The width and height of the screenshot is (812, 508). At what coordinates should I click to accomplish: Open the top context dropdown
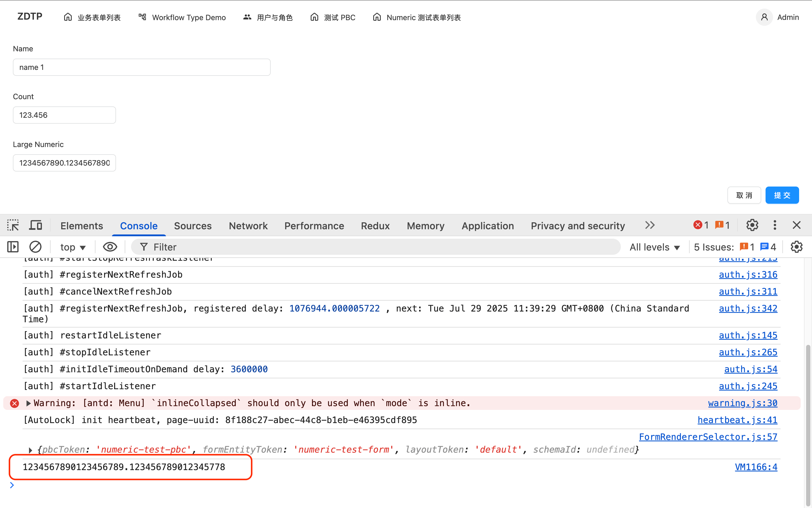[x=73, y=247]
